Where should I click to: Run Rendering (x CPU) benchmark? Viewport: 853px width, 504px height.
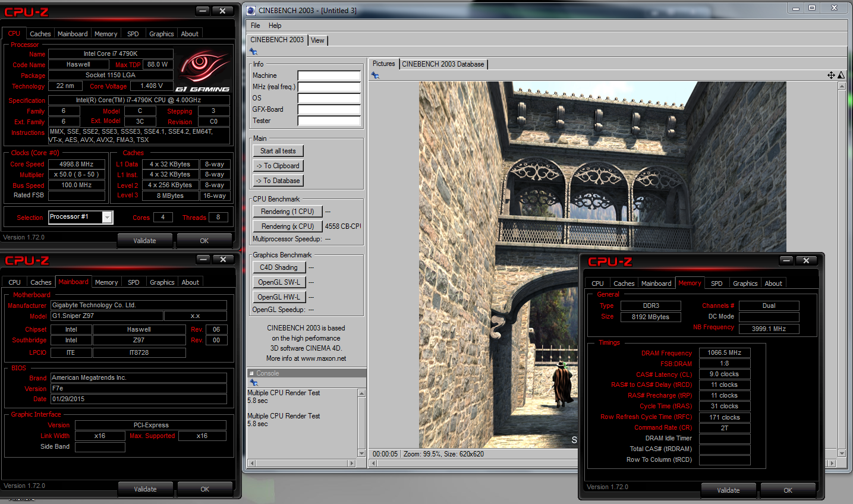click(x=288, y=226)
